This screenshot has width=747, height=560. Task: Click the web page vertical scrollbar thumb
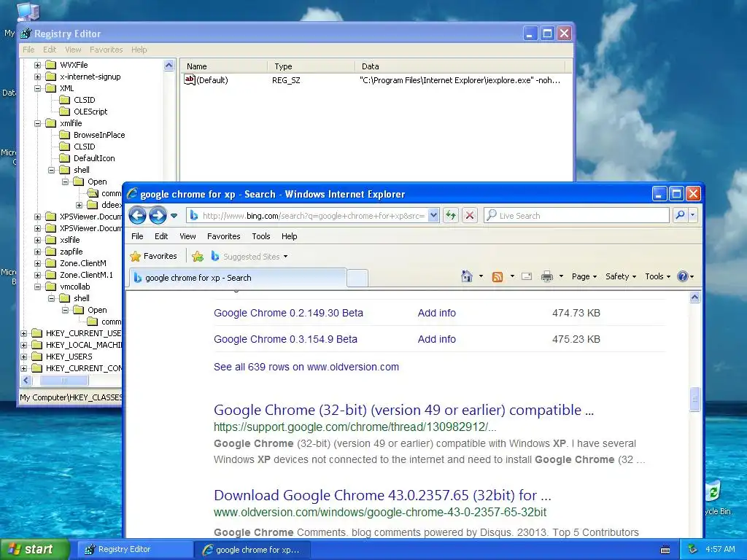(694, 400)
